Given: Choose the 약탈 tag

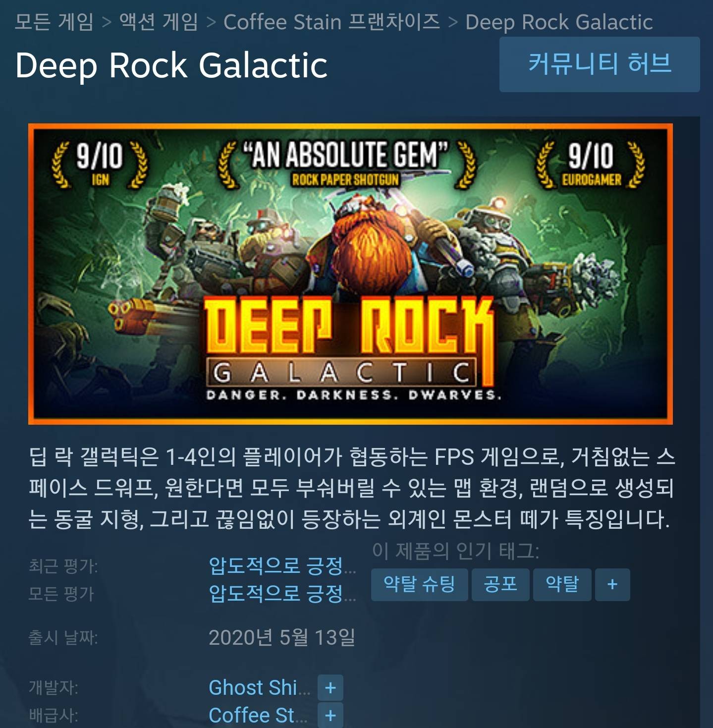Looking at the screenshot, I should pyautogui.click(x=562, y=585).
